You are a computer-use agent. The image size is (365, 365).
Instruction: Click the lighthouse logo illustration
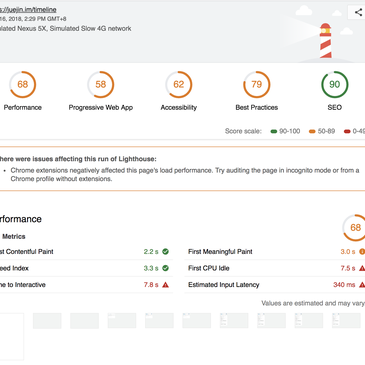pos(326,41)
